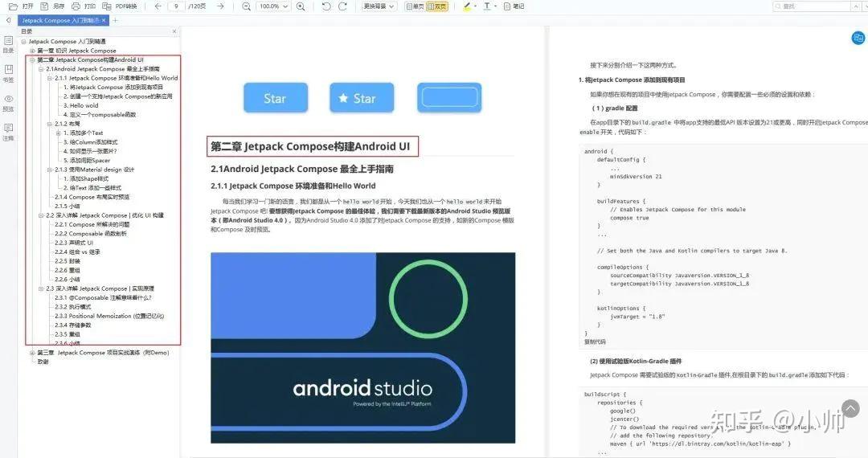Click the PDF转换 convert icon
Viewport: 868px width, 458px height.
[107, 6]
